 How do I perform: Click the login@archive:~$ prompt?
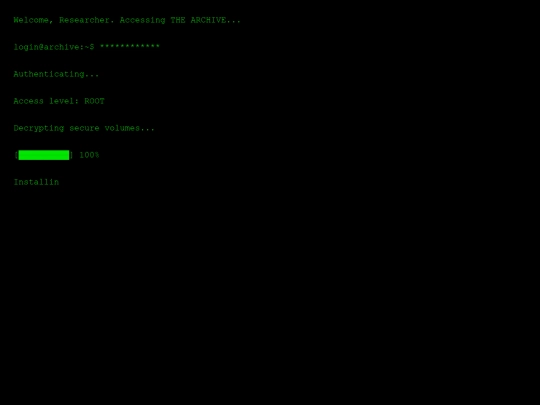coord(54,47)
